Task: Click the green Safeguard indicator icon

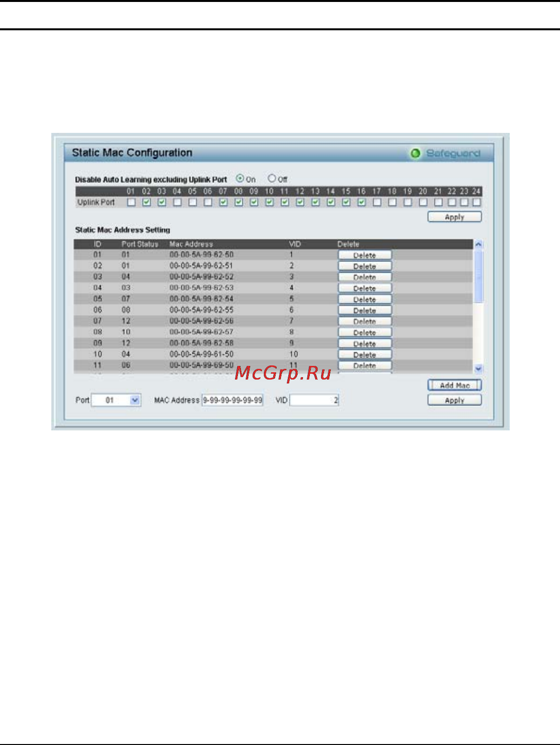Action: point(415,153)
